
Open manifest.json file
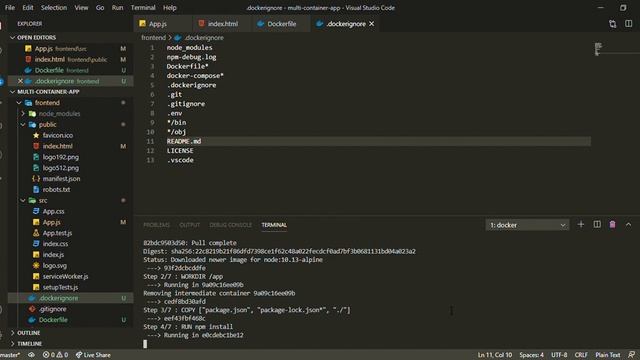pyautogui.click(x=61, y=179)
